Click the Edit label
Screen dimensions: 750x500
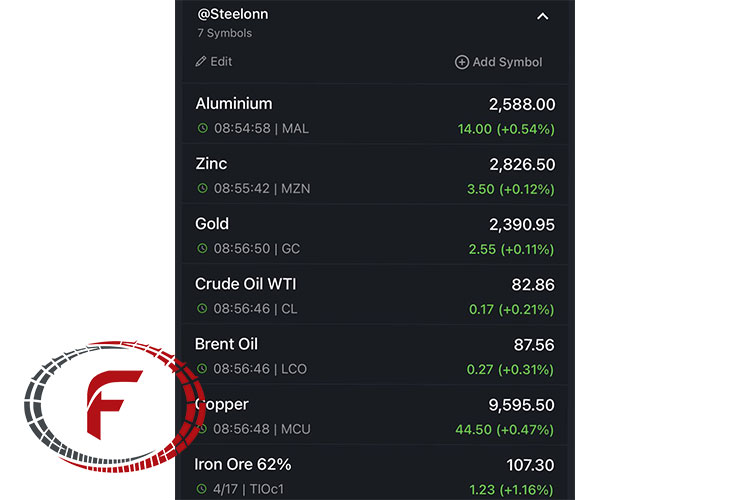click(221, 61)
